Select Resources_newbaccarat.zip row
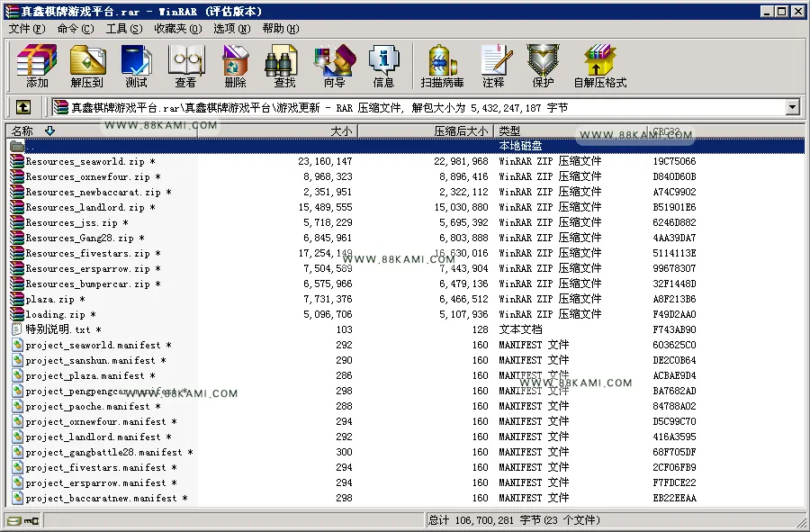 coord(406,192)
